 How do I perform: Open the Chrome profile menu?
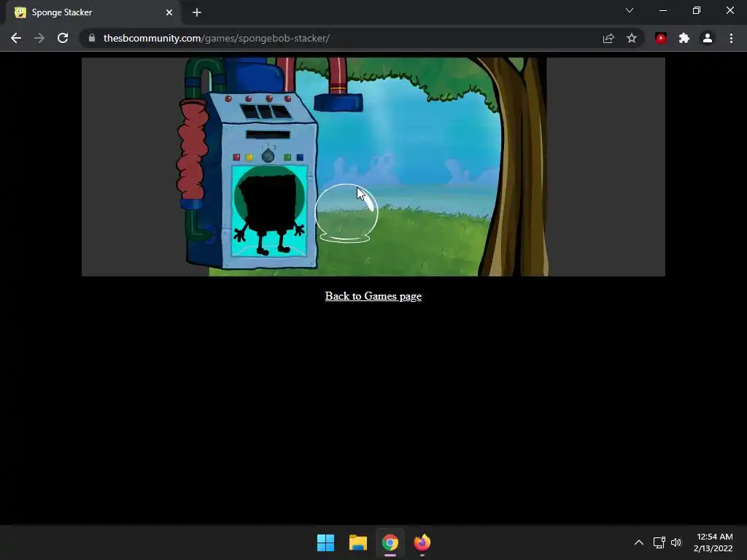(708, 38)
